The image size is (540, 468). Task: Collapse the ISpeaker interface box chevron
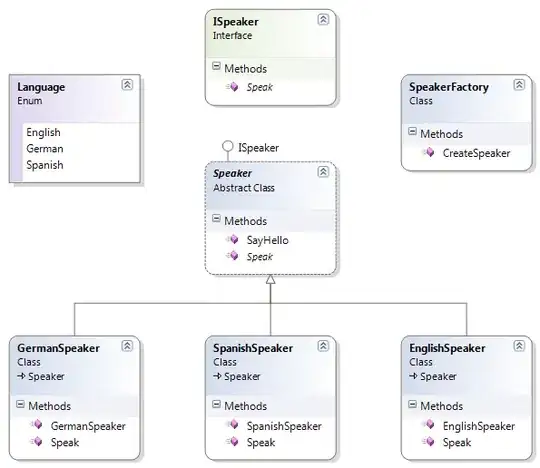(323, 19)
